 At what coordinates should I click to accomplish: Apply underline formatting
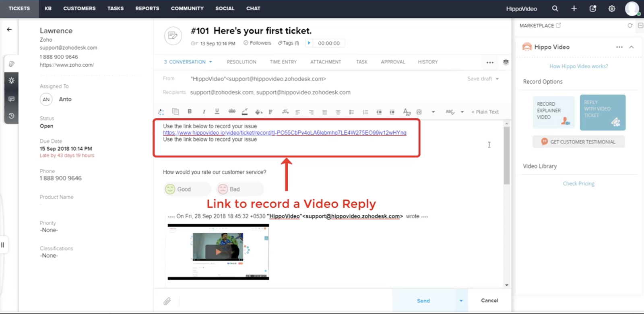click(217, 111)
